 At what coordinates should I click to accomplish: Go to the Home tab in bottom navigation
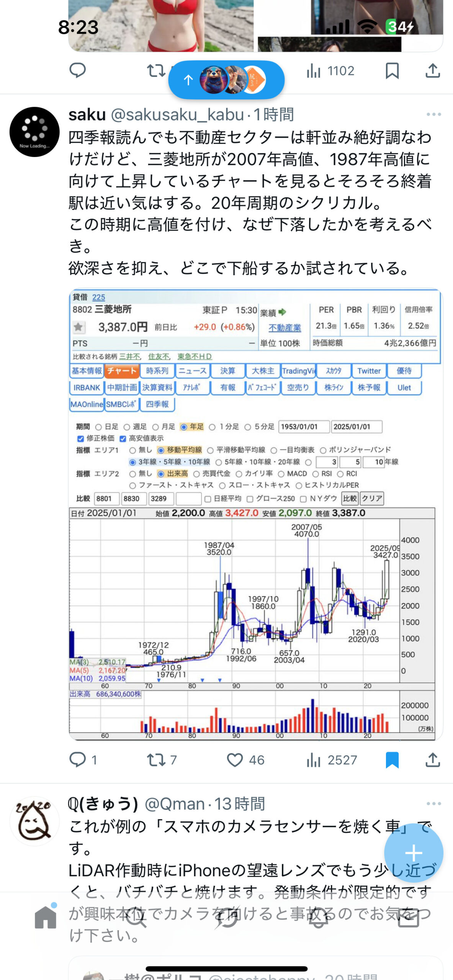pyautogui.click(x=46, y=917)
